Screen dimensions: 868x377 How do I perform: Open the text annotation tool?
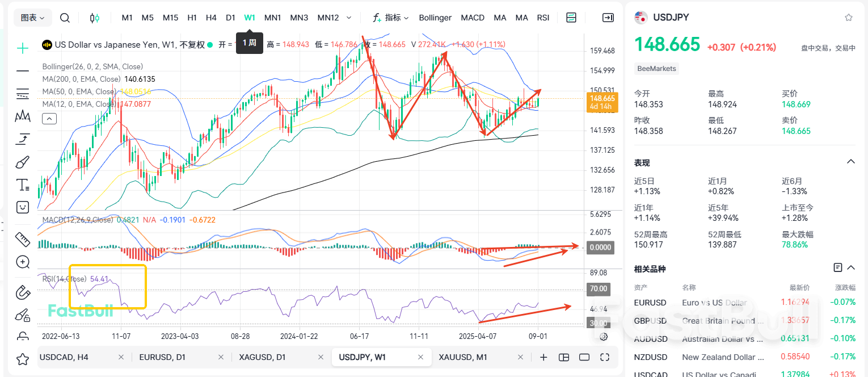[23, 184]
